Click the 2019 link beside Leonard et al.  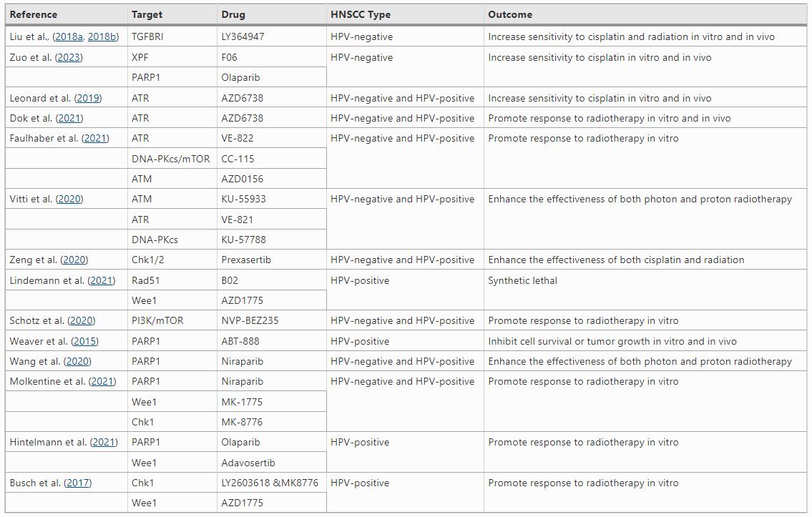pyautogui.click(x=89, y=98)
